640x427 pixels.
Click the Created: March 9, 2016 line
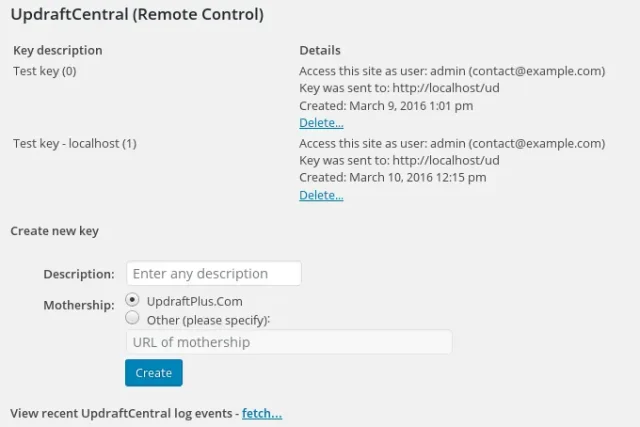pos(386,105)
